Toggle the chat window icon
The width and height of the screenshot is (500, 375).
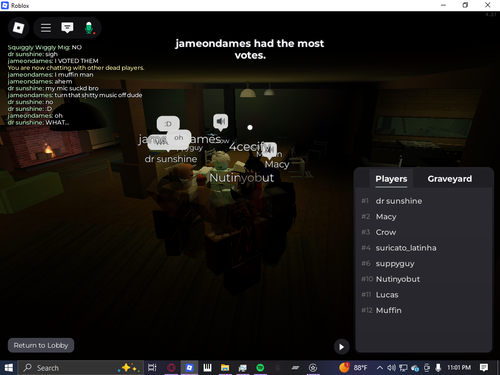click(67, 28)
